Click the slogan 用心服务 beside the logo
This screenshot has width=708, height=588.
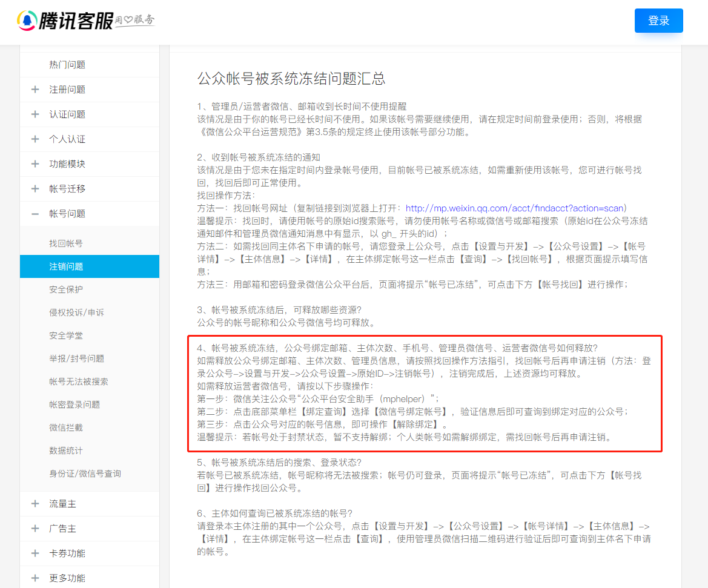pos(134,21)
